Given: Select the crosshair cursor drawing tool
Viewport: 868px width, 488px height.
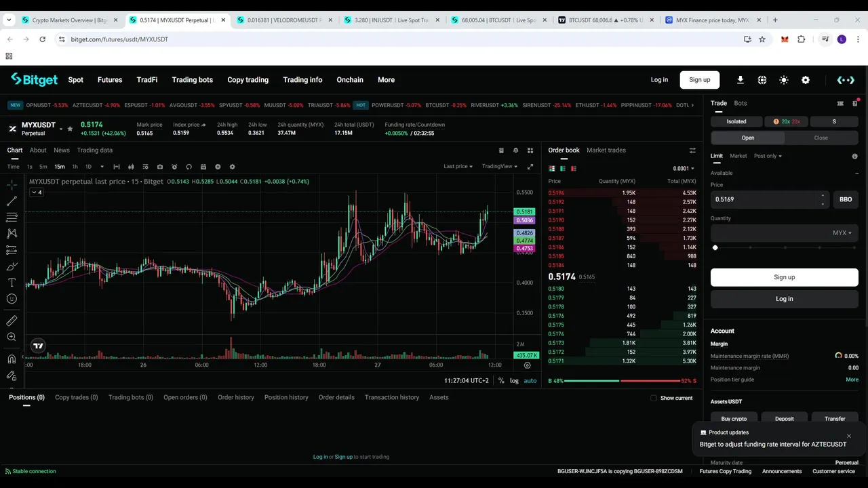Looking at the screenshot, I should (12, 185).
